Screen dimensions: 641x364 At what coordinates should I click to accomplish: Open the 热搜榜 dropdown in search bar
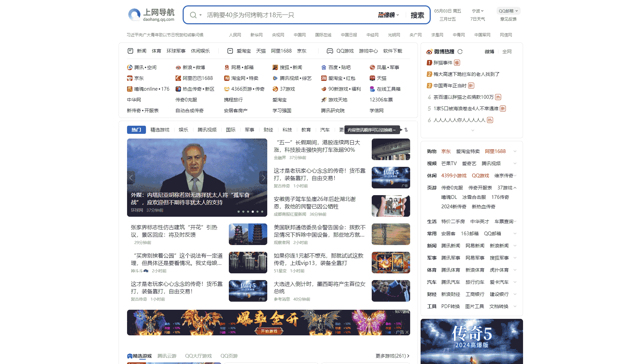point(389,15)
